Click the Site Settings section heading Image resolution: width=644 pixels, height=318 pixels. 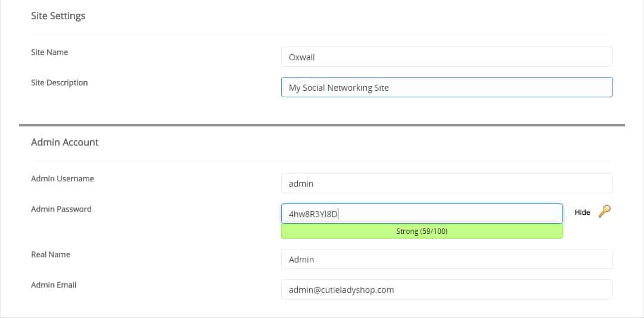coord(58,16)
